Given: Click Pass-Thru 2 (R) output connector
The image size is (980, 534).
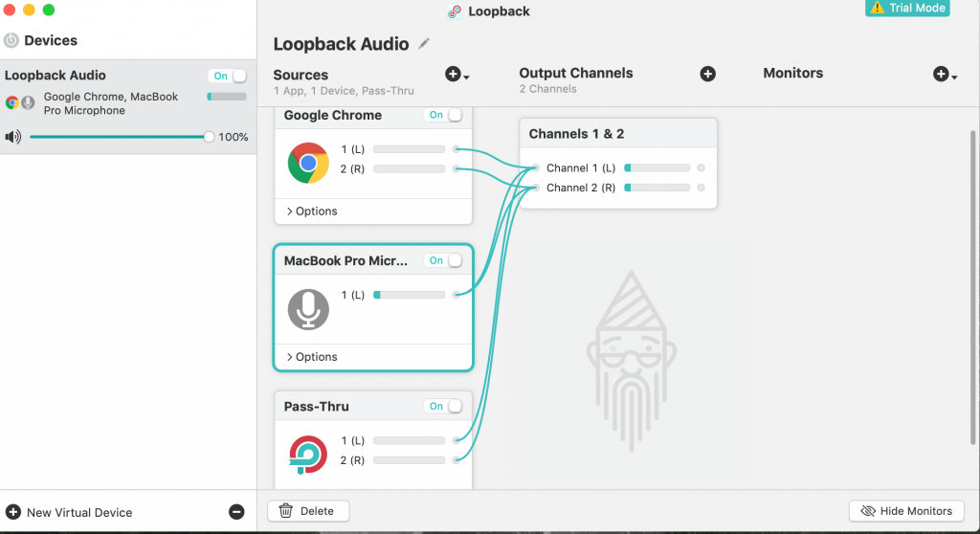Looking at the screenshot, I should [x=457, y=460].
